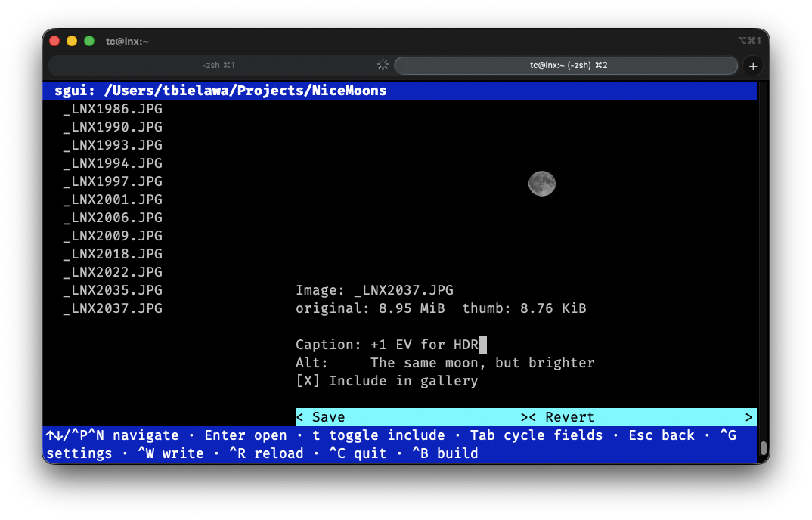Click the sgui project path header
Viewport: 812px width, 520px height.
221,91
